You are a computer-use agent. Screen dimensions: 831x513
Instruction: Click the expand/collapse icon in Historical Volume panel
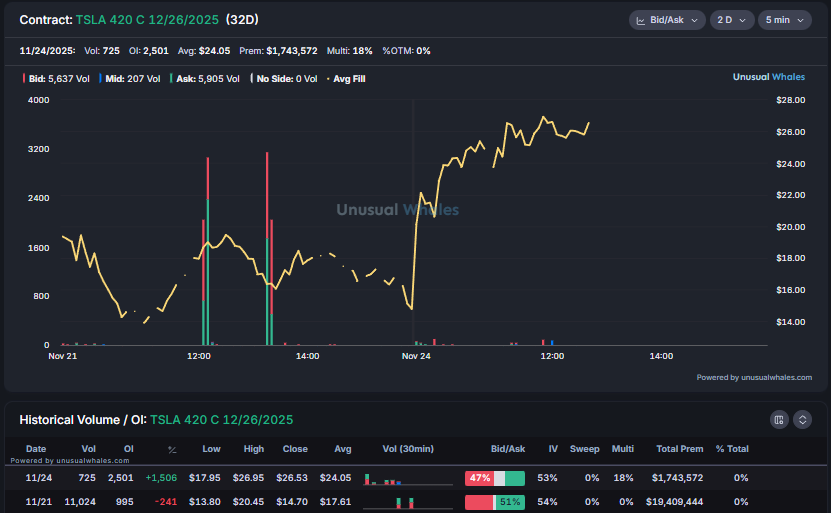[x=802, y=420]
